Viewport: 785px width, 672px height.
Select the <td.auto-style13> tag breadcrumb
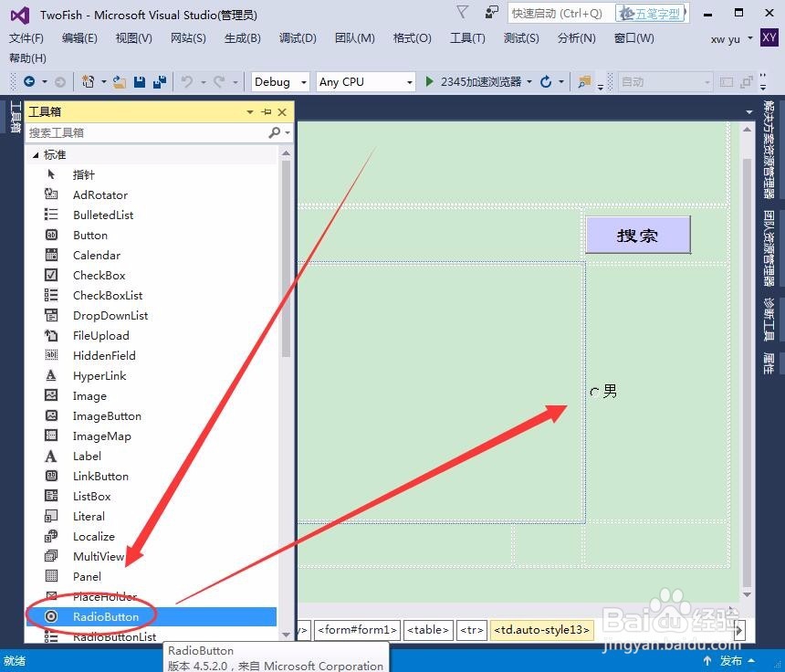tap(542, 630)
